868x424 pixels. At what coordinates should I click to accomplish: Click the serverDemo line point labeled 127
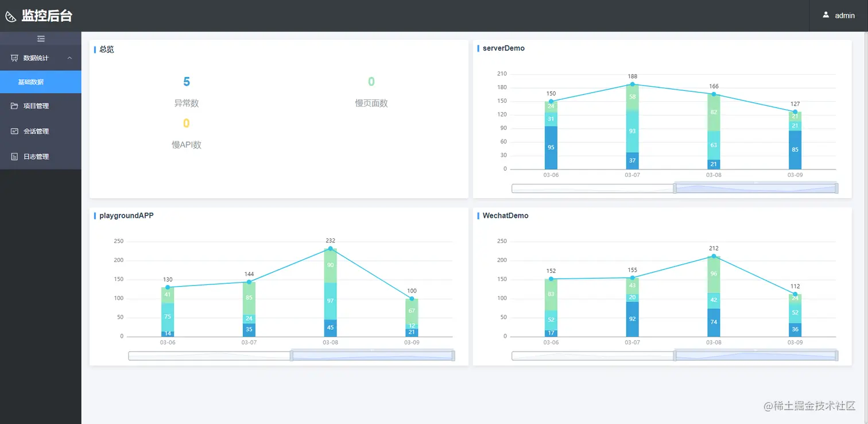(x=795, y=112)
